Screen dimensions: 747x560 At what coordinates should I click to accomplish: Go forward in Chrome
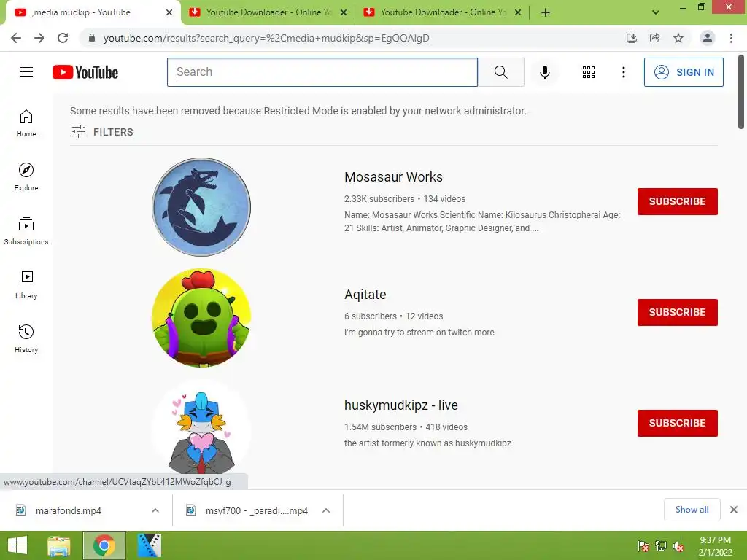tap(39, 38)
